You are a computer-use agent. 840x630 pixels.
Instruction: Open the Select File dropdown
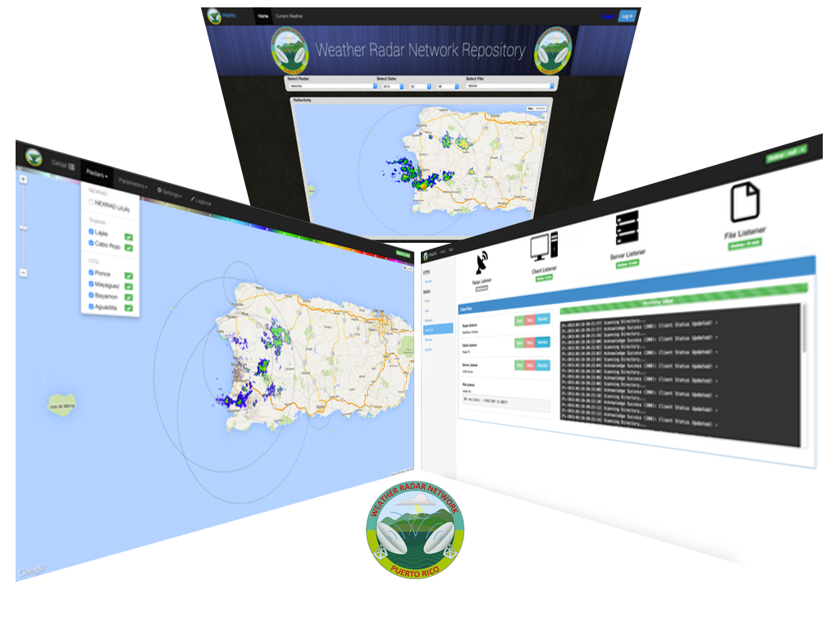click(510, 85)
